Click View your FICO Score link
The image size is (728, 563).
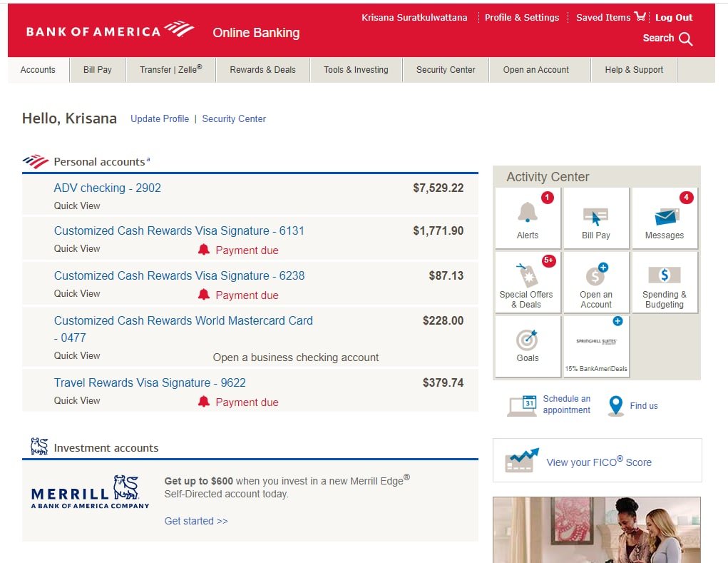(599, 462)
